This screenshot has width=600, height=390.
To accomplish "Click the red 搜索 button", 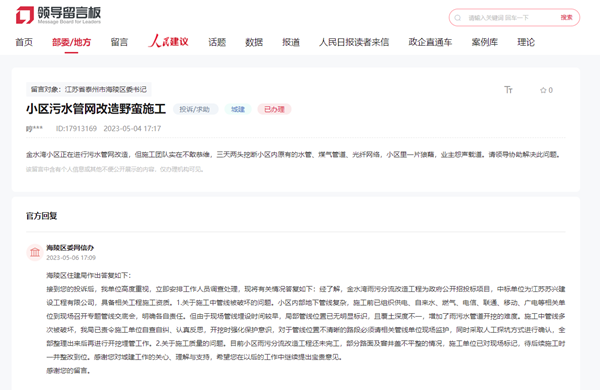I will click(567, 18).
